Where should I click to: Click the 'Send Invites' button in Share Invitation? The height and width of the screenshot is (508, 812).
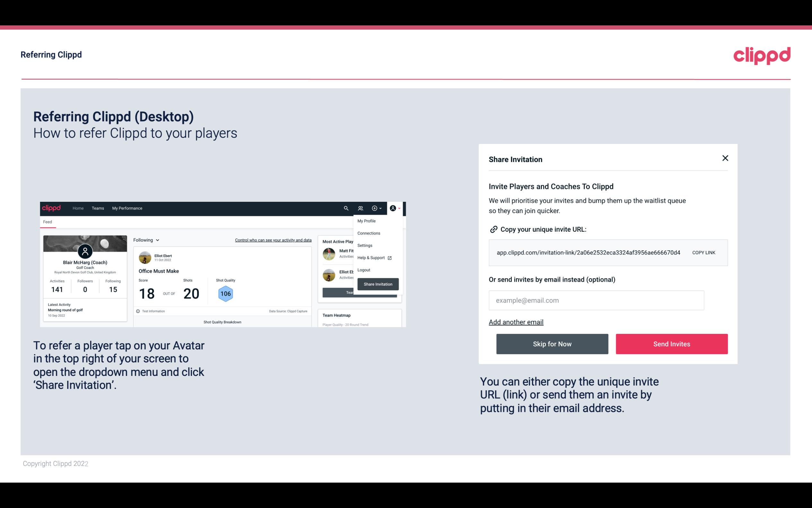[671, 343]
